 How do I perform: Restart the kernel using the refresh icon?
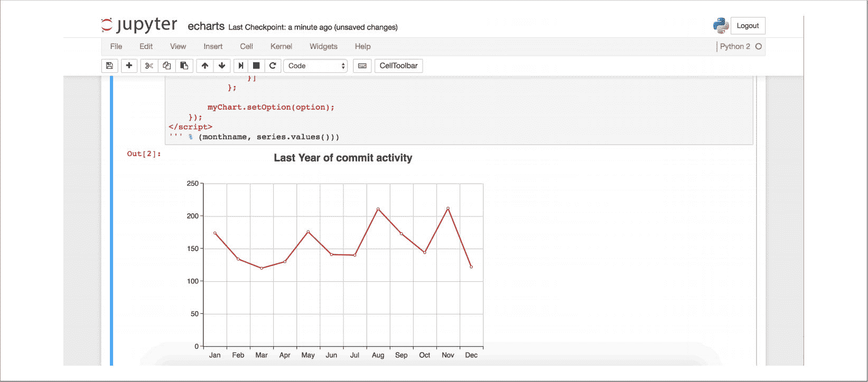[x=273, y=66]
